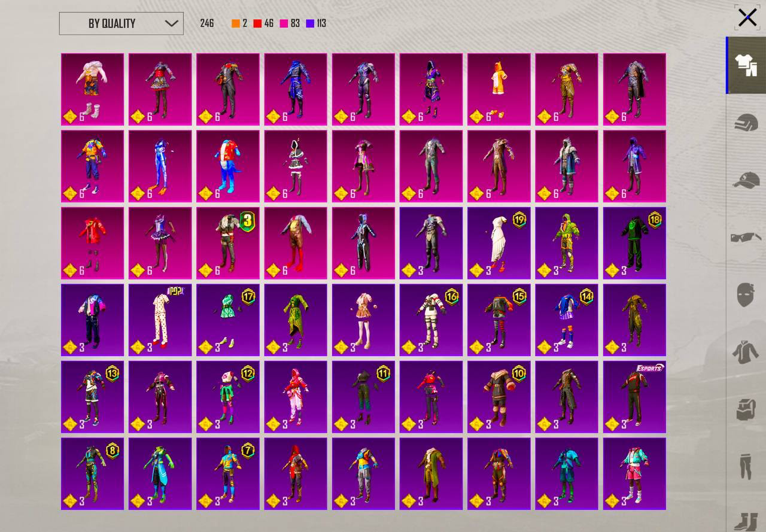
Task: Choose the red coat outfit
Action: click(93, 243)
